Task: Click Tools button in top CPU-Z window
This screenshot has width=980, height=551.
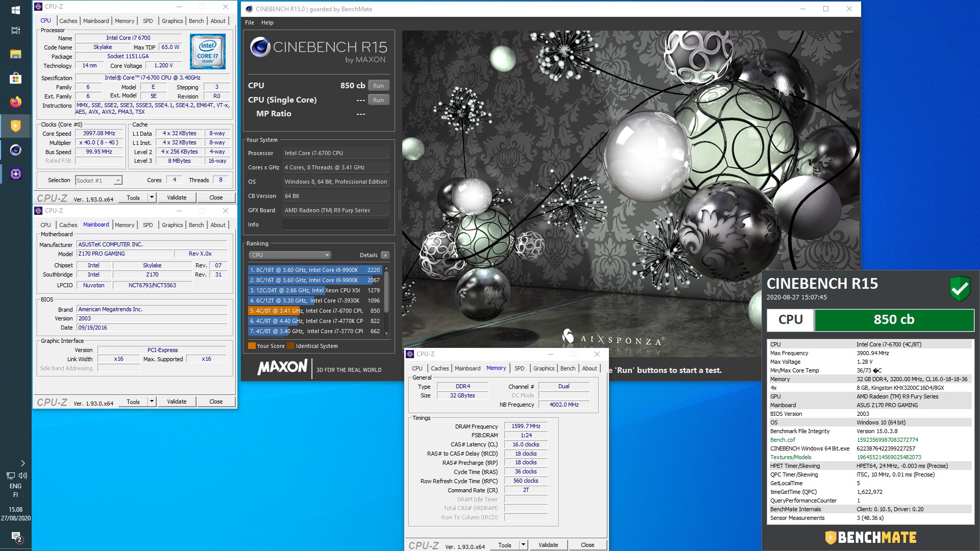Action: (133, 197)
